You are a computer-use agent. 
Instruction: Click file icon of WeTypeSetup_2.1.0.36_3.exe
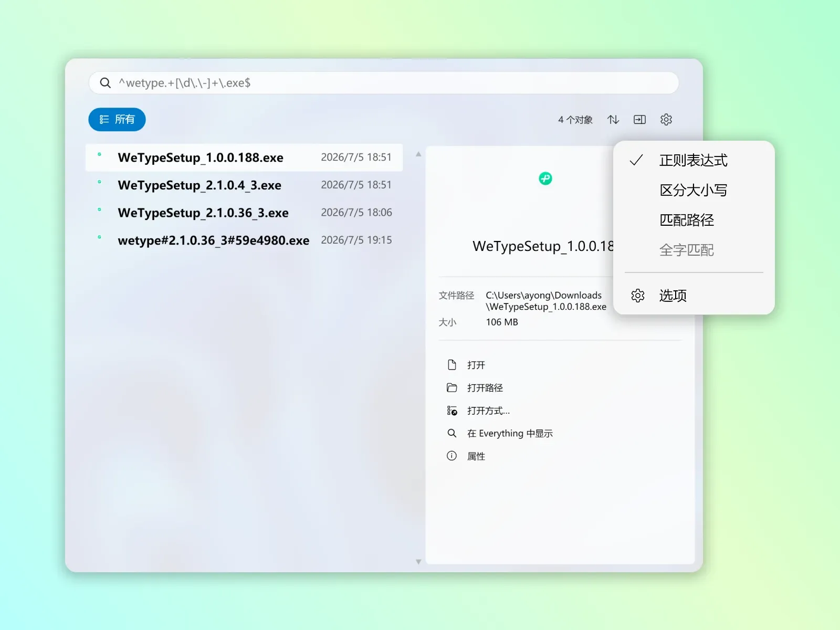coord(99,209)
